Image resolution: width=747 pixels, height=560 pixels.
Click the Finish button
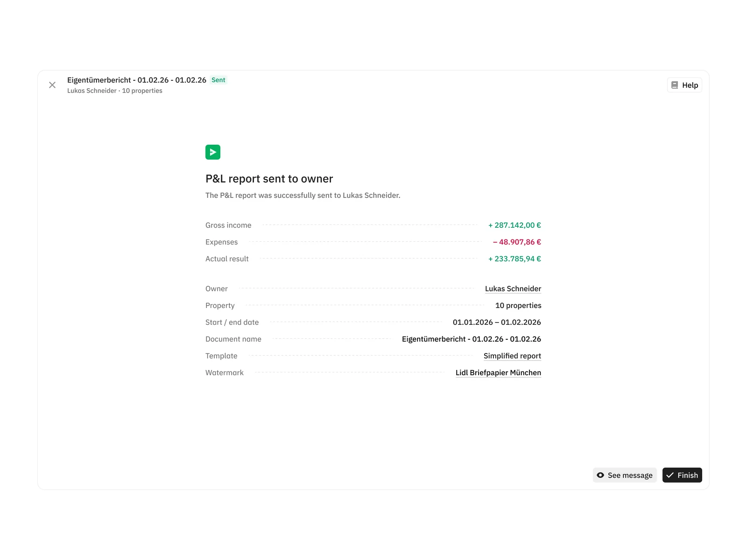(x=682, y=475)
